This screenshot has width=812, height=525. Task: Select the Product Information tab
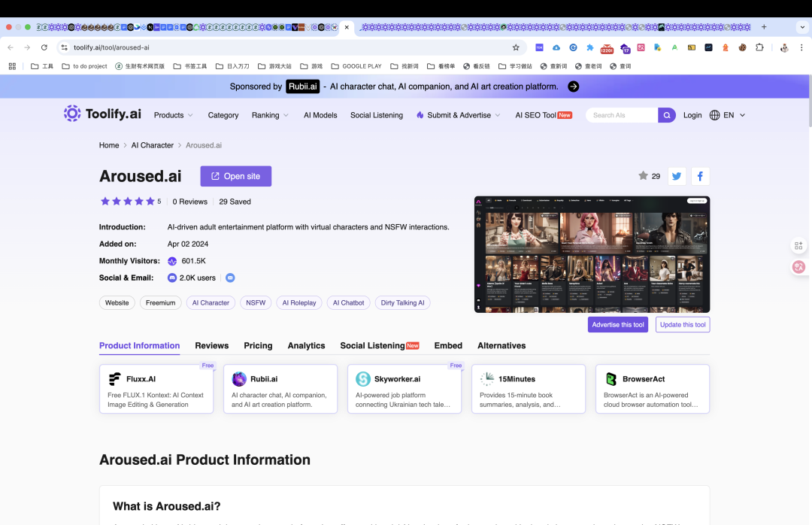tap(139, 346)
